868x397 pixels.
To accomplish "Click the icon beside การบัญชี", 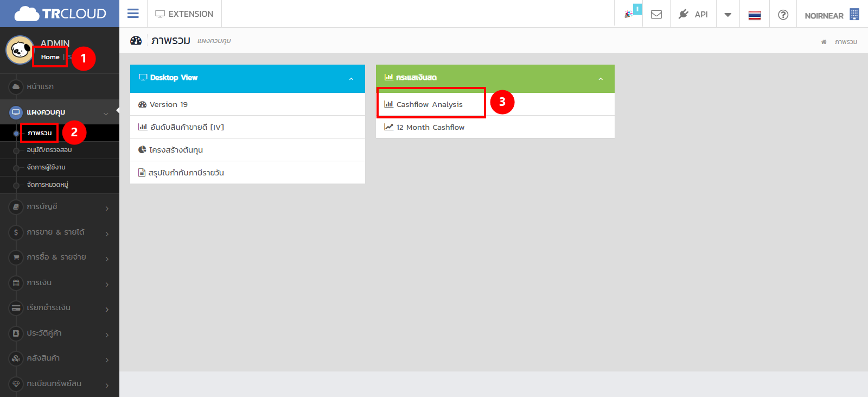I will 16,206.
